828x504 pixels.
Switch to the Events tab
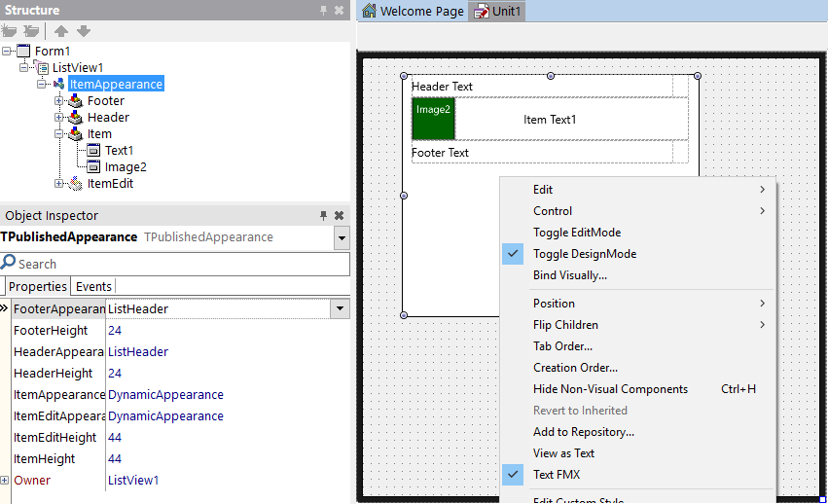[93, 286]
